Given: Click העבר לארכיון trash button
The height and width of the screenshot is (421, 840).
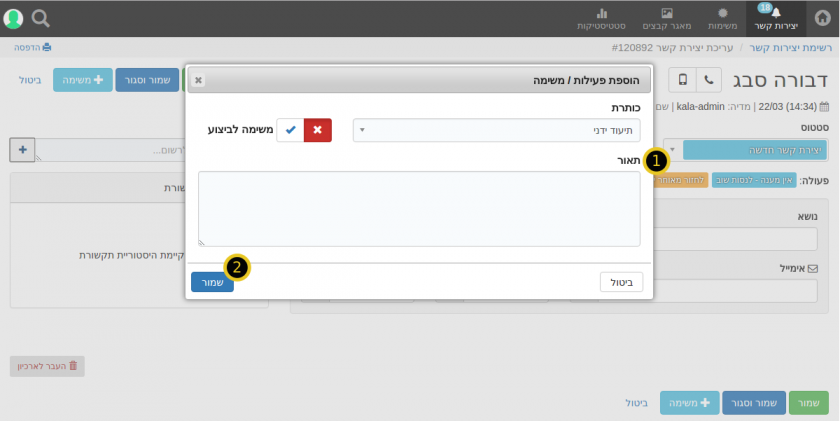Looking at the screenshot, I should [47, 366].
